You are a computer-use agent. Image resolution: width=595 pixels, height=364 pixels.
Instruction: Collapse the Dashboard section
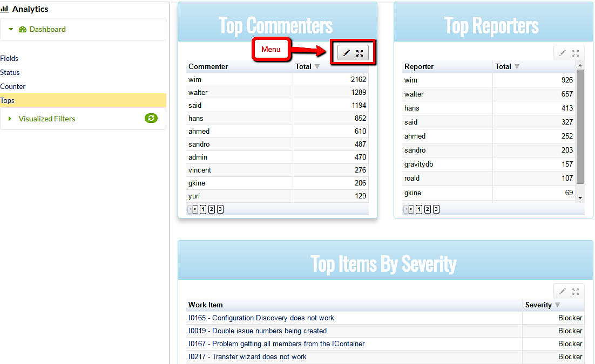click(10, 29)
